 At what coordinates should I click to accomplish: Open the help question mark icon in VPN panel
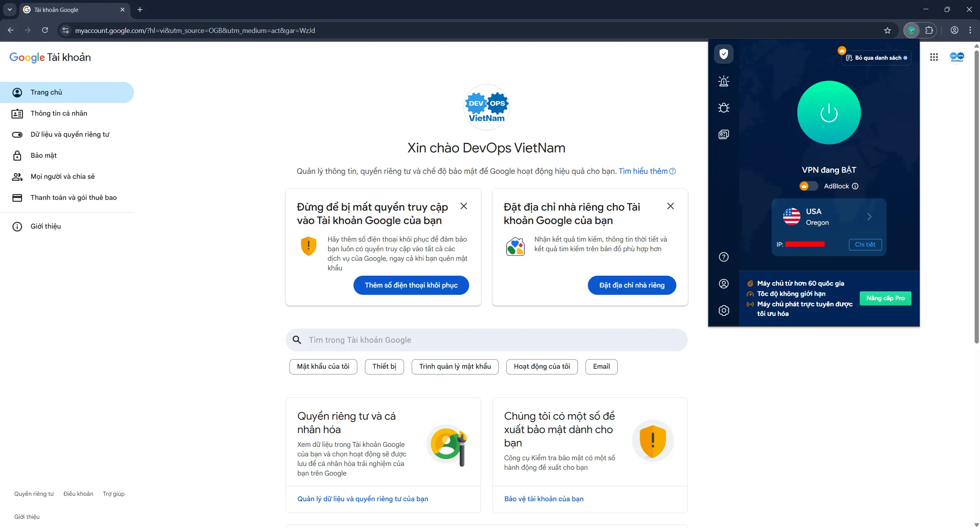coord(723,257)
